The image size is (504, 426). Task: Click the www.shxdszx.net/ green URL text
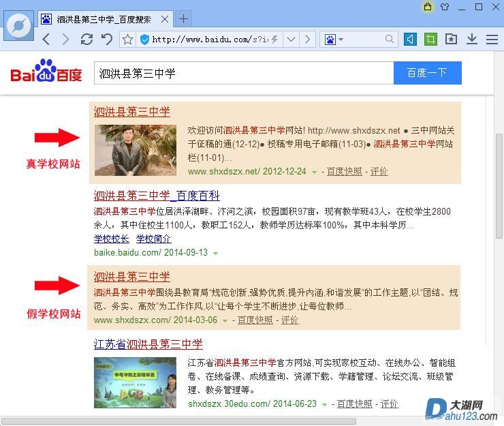(x=224, y=172)
